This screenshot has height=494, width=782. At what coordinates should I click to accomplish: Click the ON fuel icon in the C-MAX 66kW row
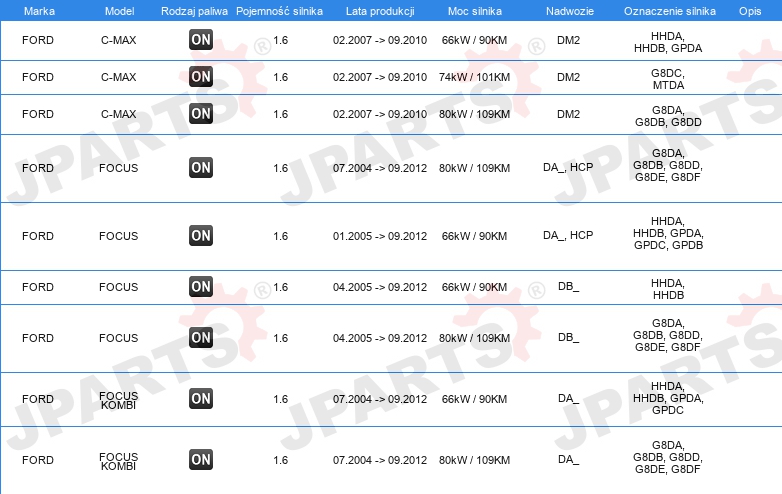pos(201,40)
